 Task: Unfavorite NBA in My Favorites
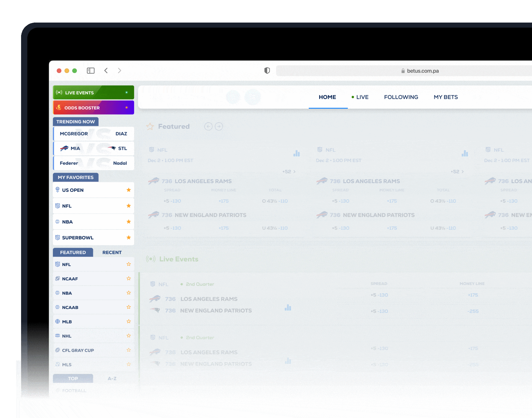(x=129, y=222)
